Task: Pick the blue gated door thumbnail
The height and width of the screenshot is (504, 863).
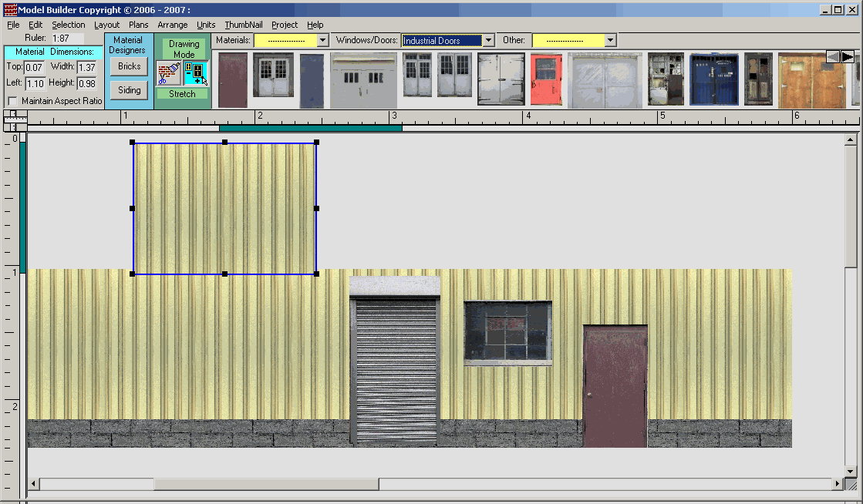Action: point(713,80)
